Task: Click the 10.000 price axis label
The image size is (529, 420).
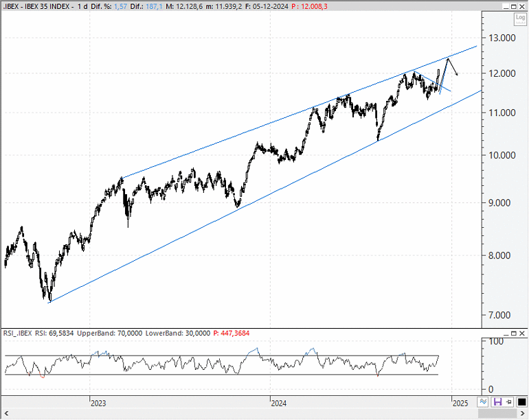Action: (x=502, y=155)
